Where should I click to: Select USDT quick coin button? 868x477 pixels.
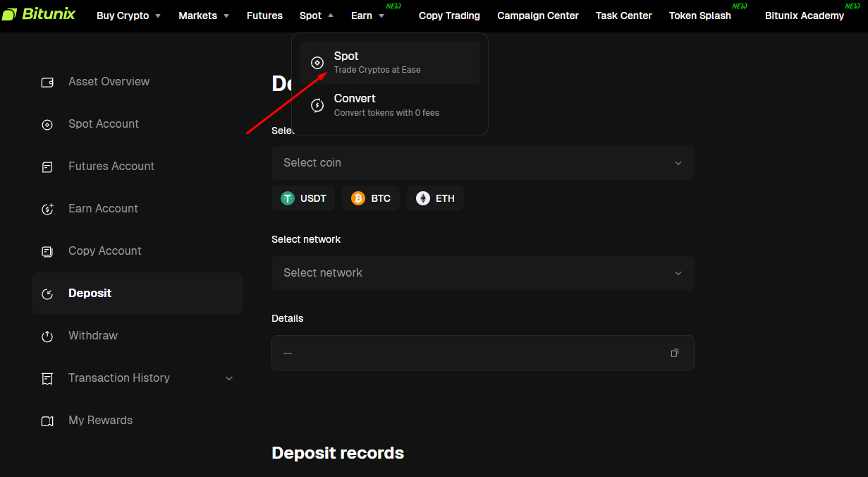click(303, 198)
